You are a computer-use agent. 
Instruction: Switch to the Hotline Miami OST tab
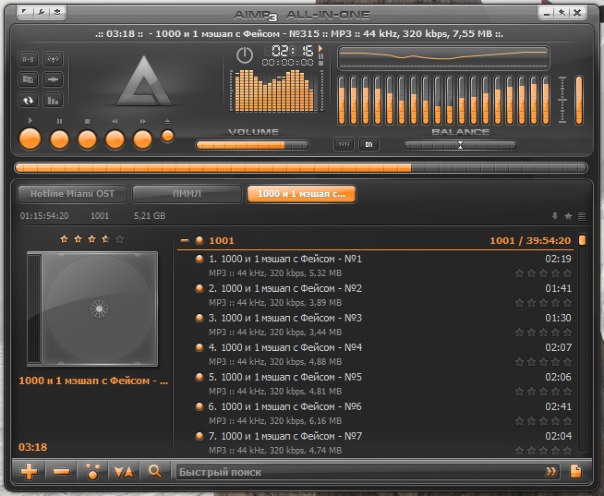tap(72, 194)
